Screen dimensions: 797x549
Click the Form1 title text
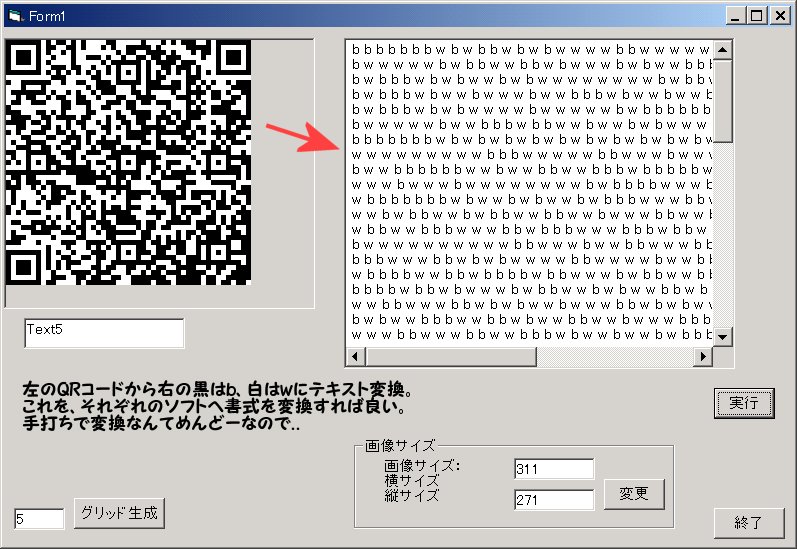pyautogui.click(x=47, y=16)
